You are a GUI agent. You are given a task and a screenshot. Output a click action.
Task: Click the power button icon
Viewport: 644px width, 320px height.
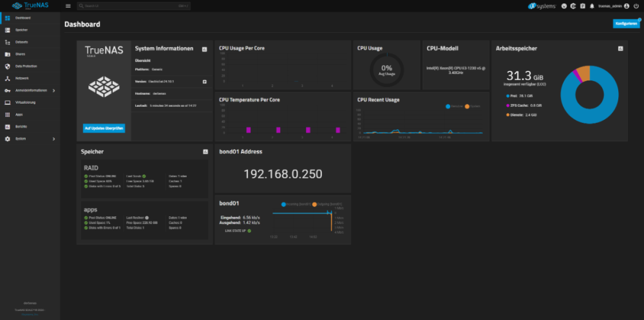[x=636, y=6]
